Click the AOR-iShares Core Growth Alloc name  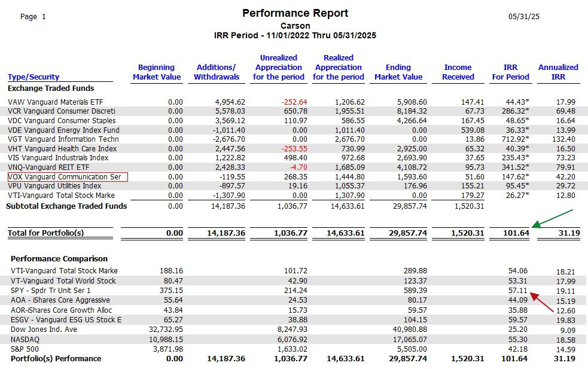click(62, 310)
